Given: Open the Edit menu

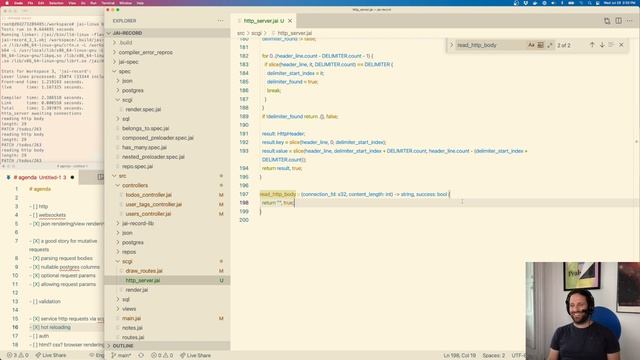Looking at the screenshot, I should [x=41, y=3].
